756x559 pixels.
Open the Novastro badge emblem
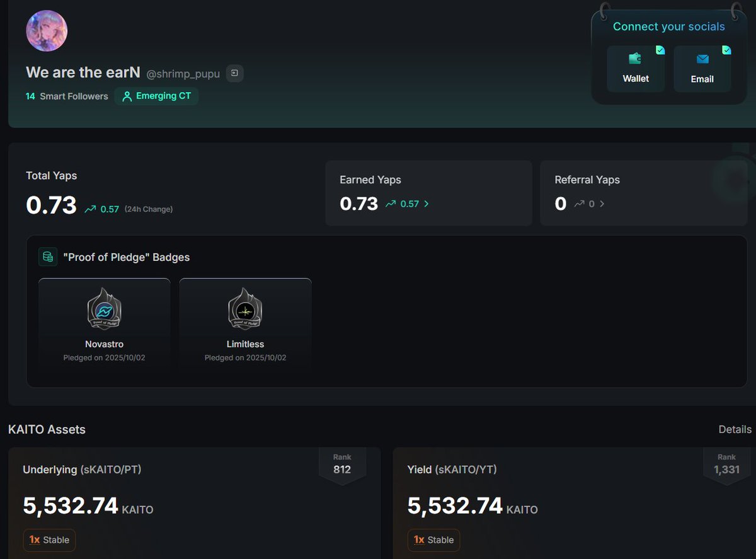tap(104, 309)
